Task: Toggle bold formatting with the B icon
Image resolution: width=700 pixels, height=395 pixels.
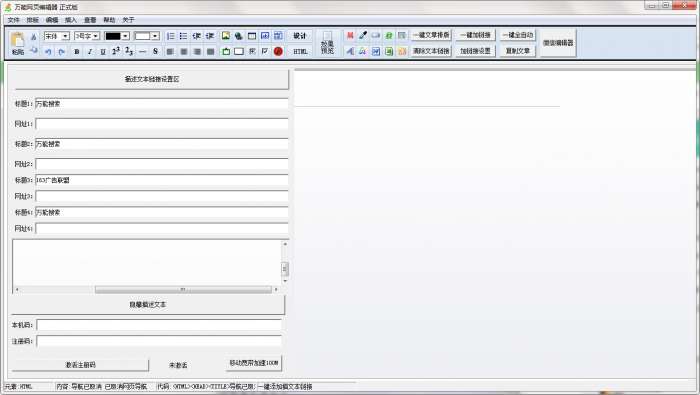Action: (77, 52)
